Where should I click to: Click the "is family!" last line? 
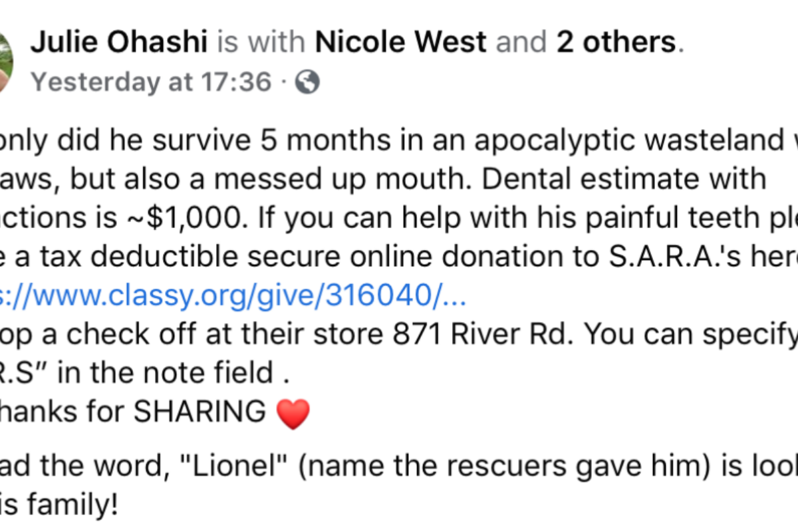59,490
